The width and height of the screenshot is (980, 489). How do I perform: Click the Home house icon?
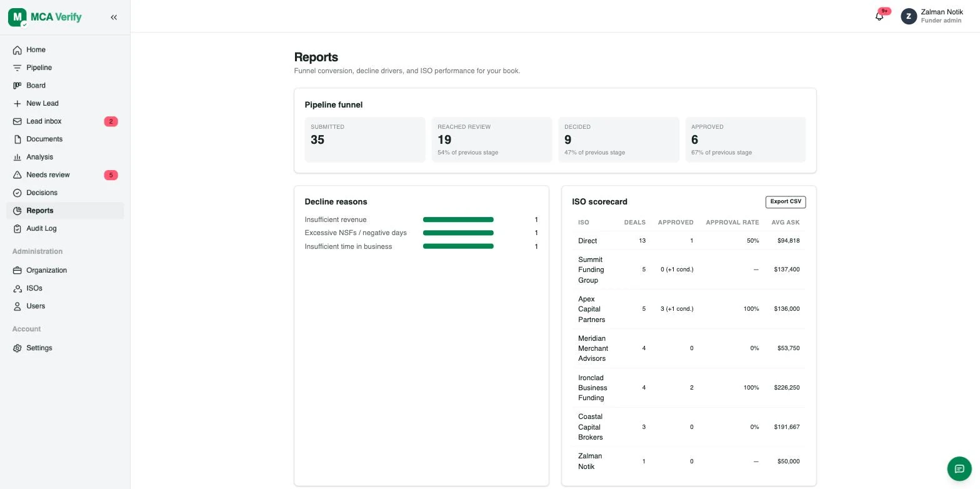17,50
